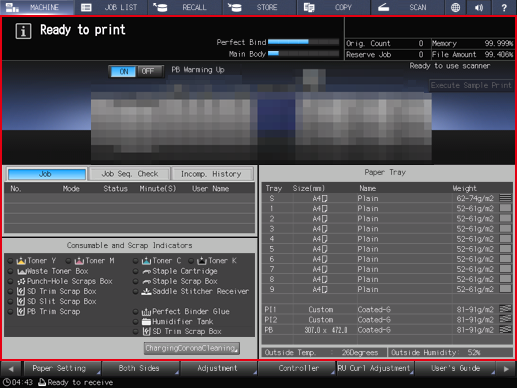Screen dimensions: 517x388
Task: Switch to the JOB LIST tab
Action: [111, 7]
